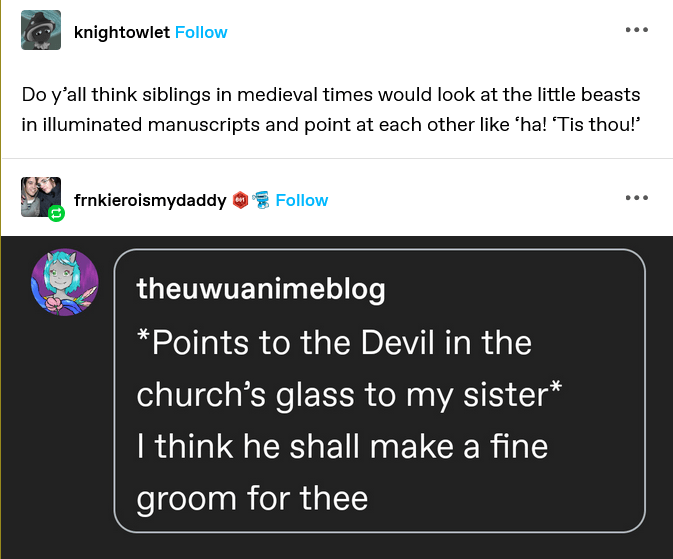673x559 pixels.
Task: Click the green reblog badge icon
Action: pos(56,213)
